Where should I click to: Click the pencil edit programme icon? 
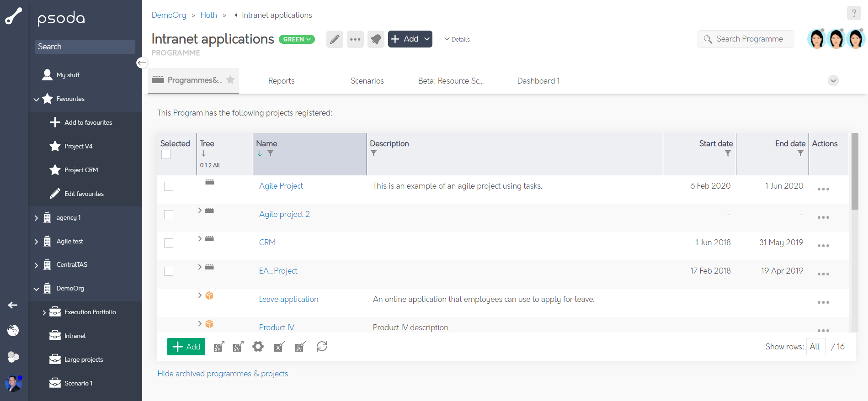(x=335, y=39)
